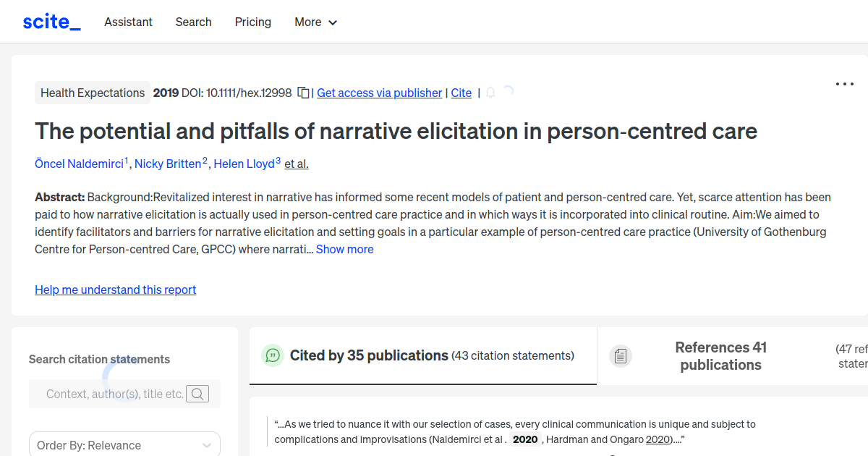
Task: Expand the abstract with Show more
Action: [344, 249]
